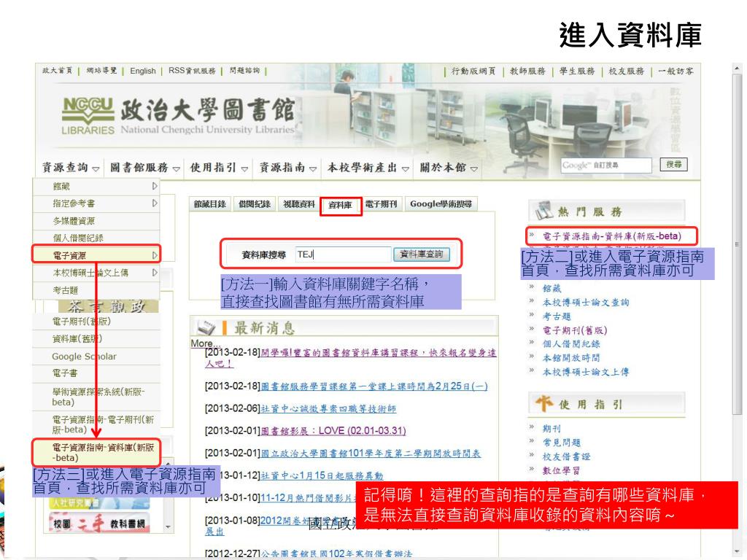The image size is (747, 560).
Task: Open Google Scholar submenu entry
Action: pyautogui.click(x=96, y=356)
